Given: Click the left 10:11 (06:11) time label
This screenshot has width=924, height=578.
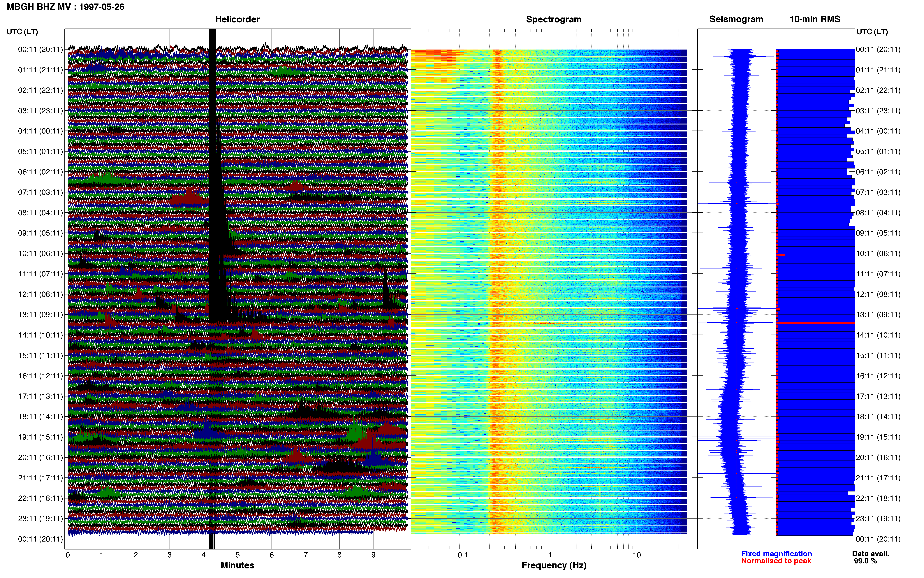Looking at the screenshot, I should 41,253.
